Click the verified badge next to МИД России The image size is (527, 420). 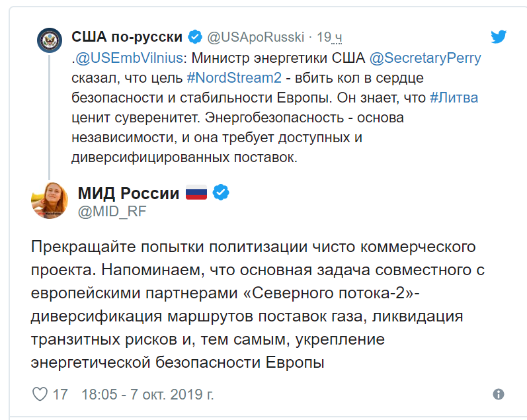click(221, 192)
